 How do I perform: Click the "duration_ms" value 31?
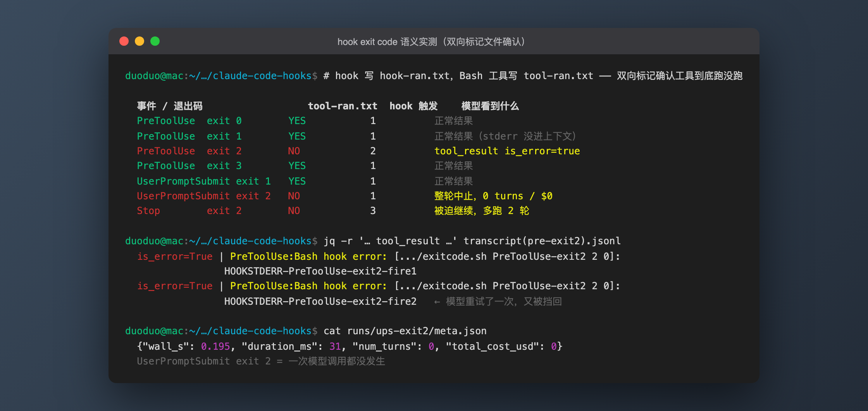coord(335,346)
